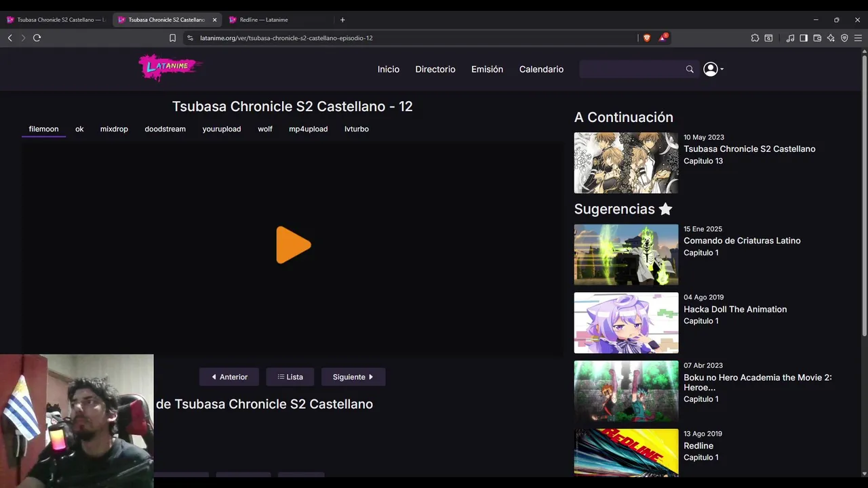Click the Boku no Hero Academia thumbnail
The image size is (868, 488).
tap(626, 391)
